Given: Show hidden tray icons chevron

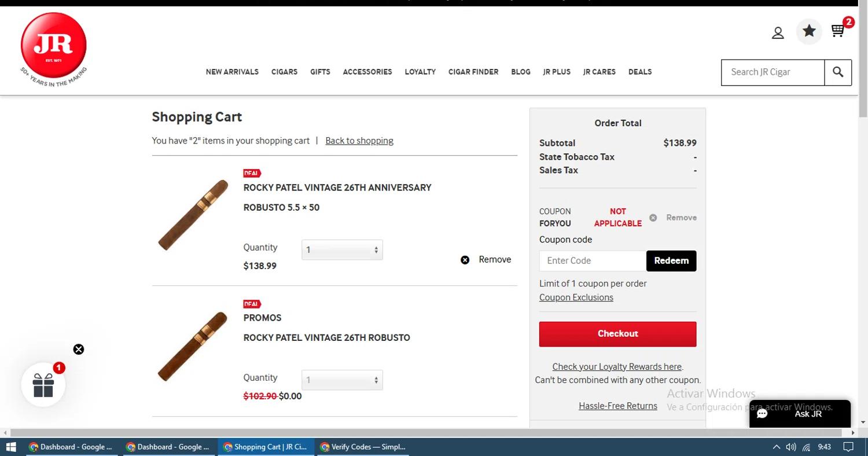Looking at the screenshot, I should pos(777,447).
